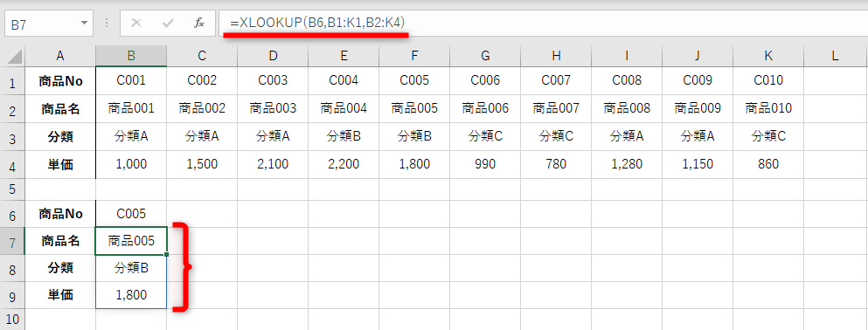Click cell containing 990
Screen dimensions: 868x330
point(485,165)
